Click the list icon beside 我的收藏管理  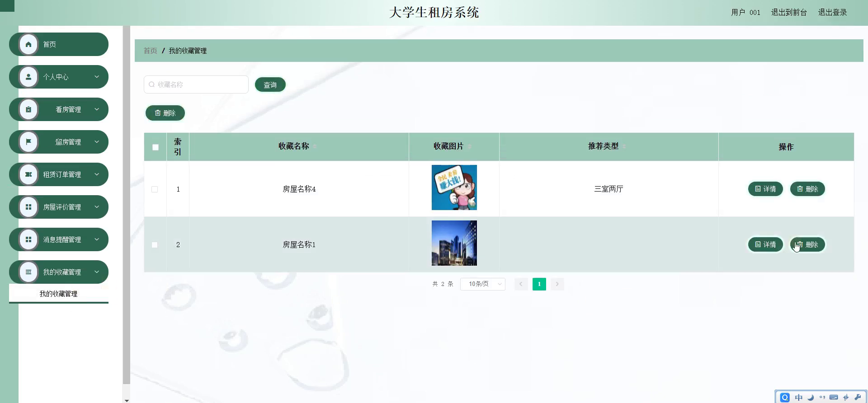pyautogui.click(x=28, y=272)
